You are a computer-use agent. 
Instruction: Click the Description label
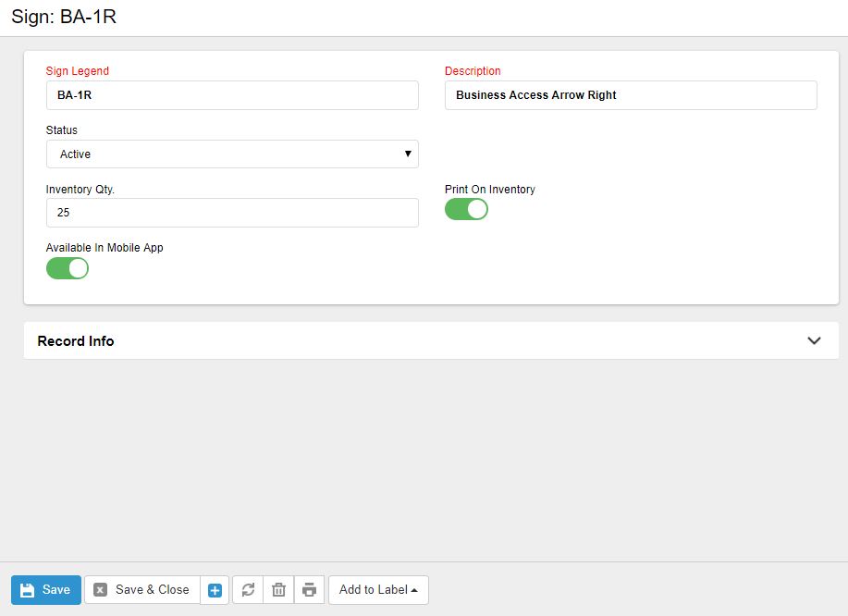tap(473, 71)
